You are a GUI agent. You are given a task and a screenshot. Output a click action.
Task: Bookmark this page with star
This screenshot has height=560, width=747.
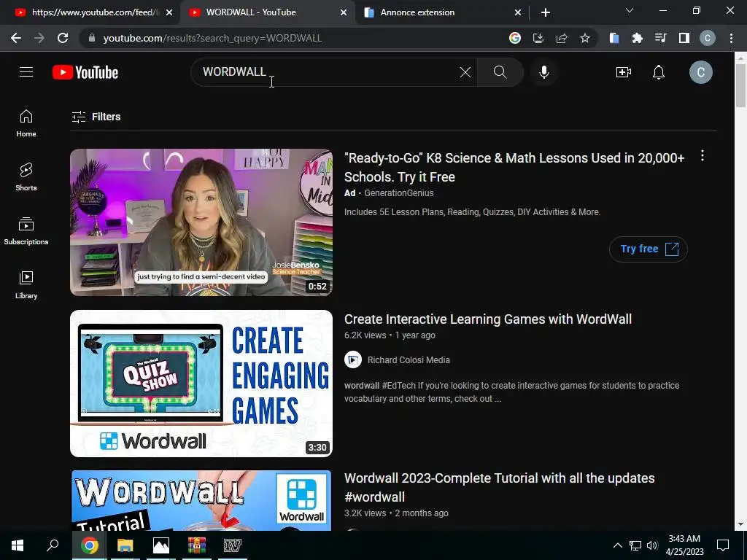585,38
